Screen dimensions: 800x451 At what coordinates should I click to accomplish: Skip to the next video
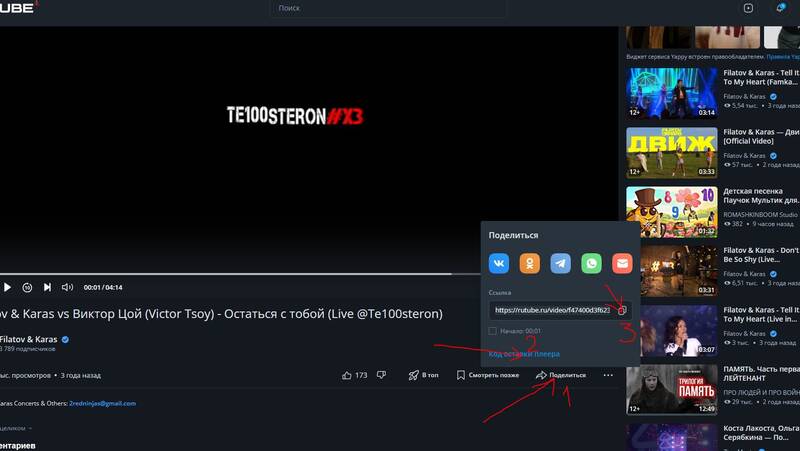point(47,287)
